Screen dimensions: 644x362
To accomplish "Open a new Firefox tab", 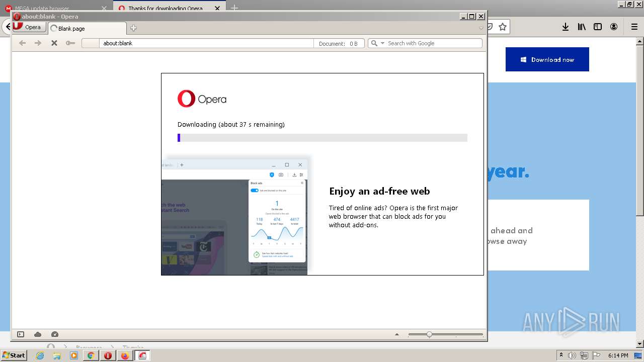I will 234,8.
